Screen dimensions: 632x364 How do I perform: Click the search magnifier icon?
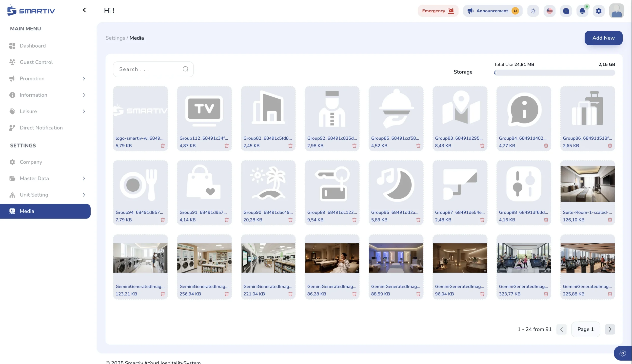185,69
